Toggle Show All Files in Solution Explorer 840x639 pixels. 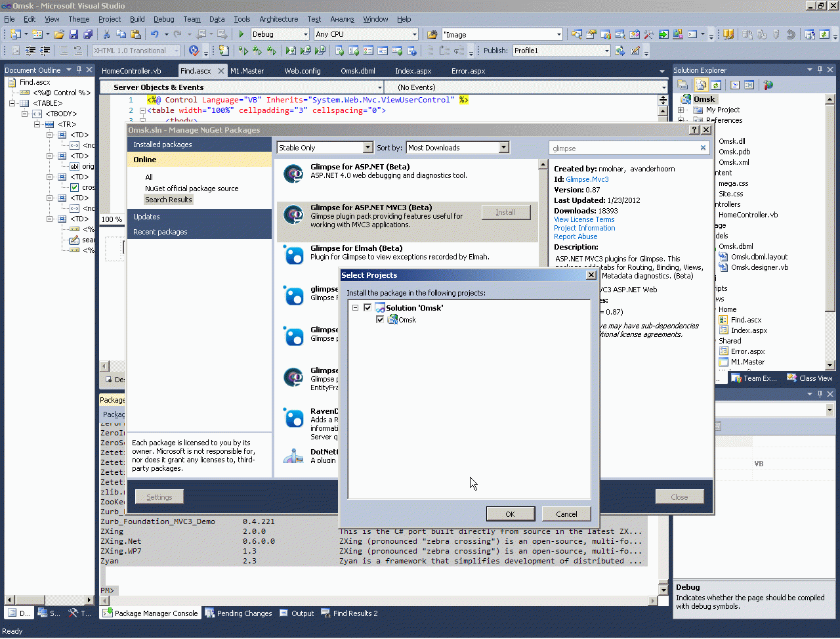click(x=702, y=85)
